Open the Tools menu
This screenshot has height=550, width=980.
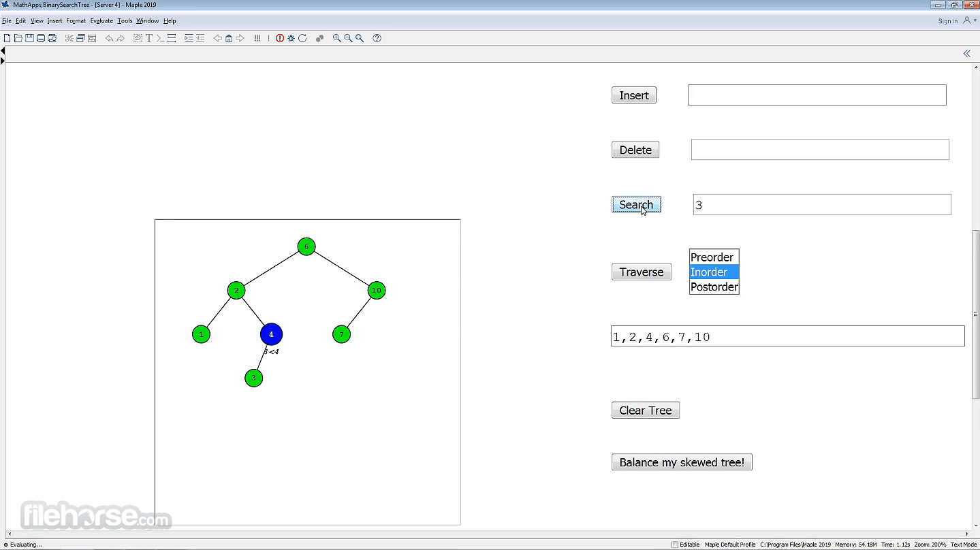tap(125, 21)
